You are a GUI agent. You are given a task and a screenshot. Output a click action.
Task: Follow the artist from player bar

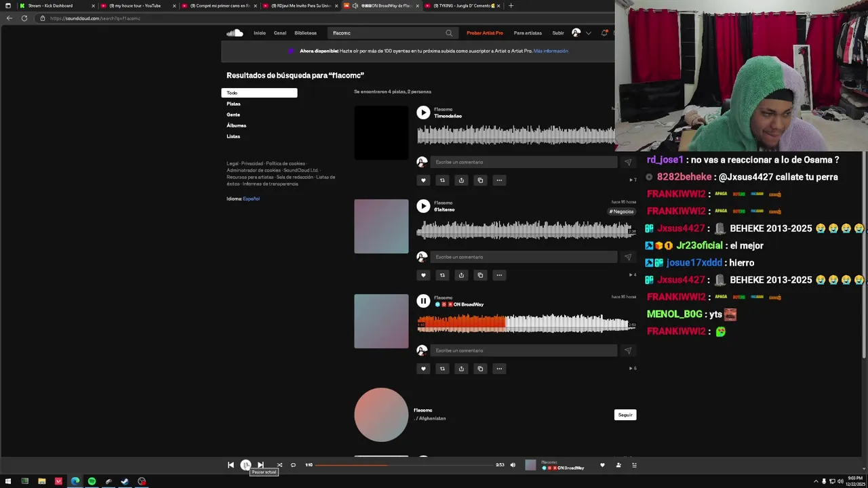pyautogui.click(x=618, y=465)
